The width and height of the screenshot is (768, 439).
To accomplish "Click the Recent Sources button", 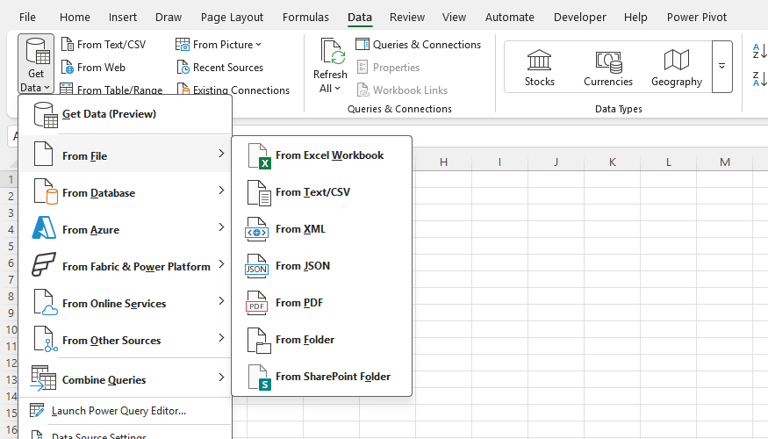I will [219, 67].
